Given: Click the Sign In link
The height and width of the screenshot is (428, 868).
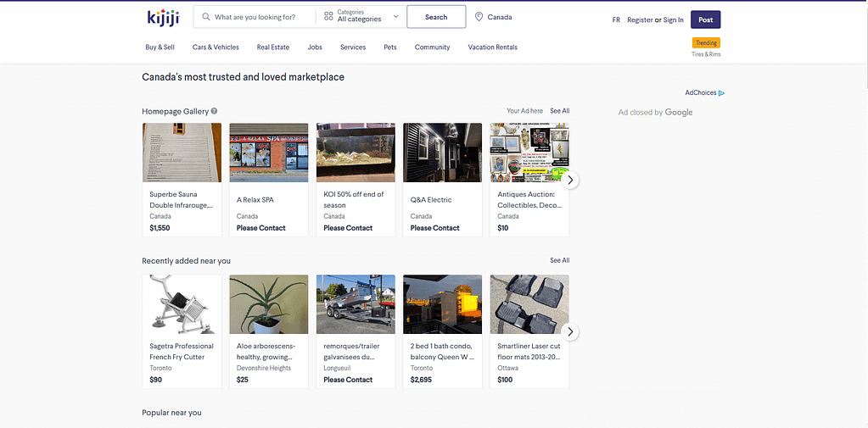Looking at the screenshot, I should click(x=673, y=19).
